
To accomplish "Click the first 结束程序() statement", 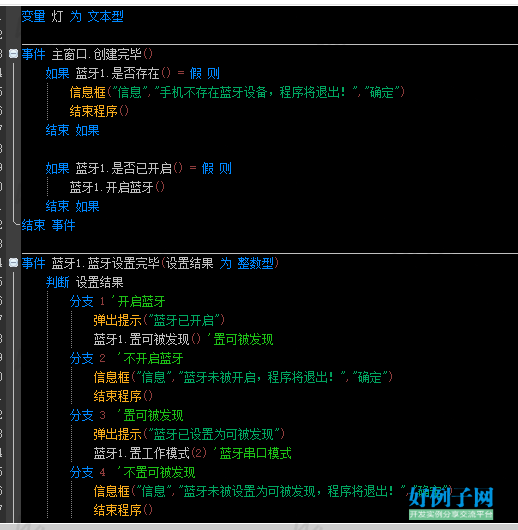I will [99, 111].
